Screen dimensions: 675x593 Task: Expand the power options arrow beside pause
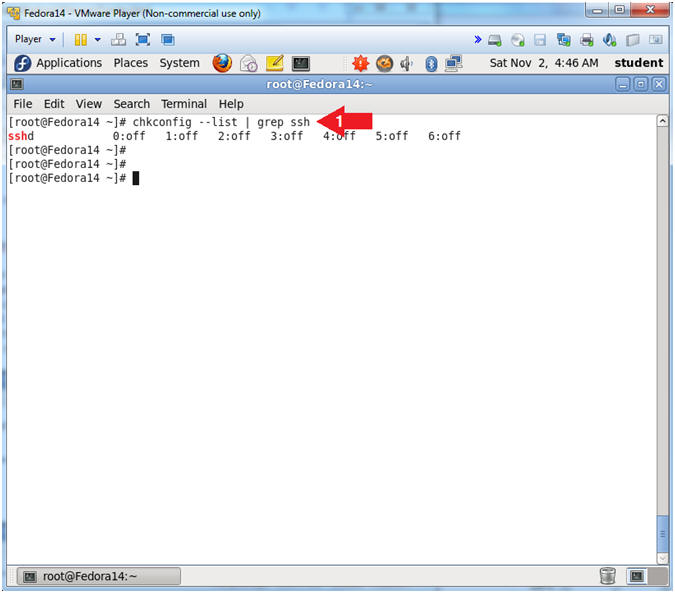pos(98,40)
